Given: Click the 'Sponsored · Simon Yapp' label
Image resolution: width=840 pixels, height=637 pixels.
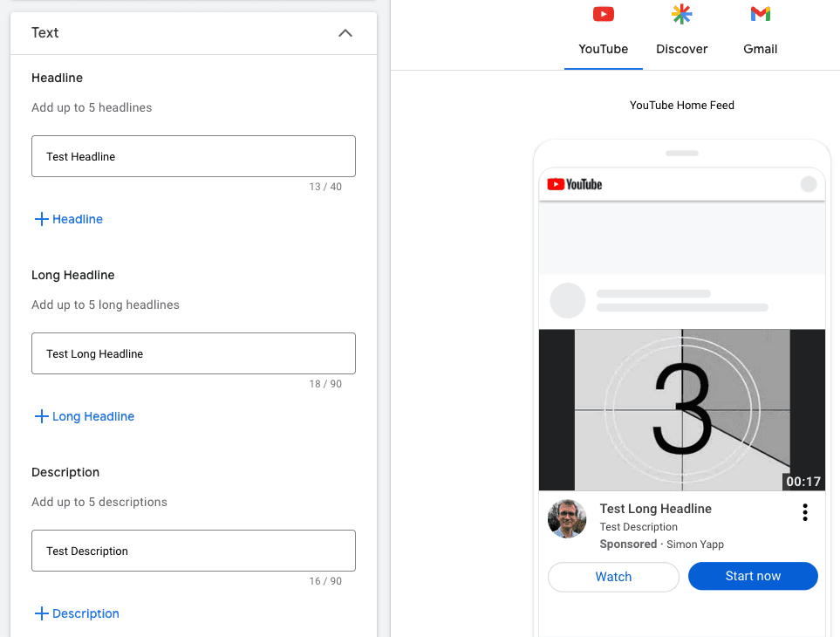Looking at the screenshot, I should pyautogui.click(x=661, y=545).
